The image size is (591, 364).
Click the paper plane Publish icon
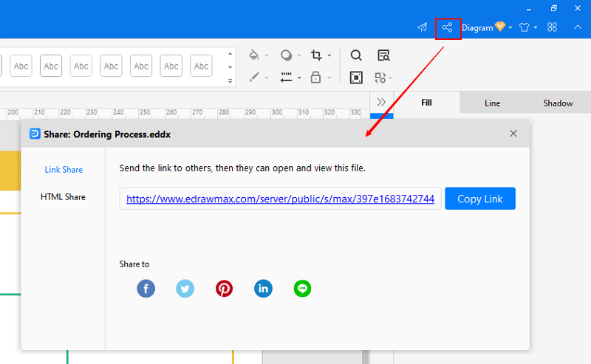click(x=423, y=27)
